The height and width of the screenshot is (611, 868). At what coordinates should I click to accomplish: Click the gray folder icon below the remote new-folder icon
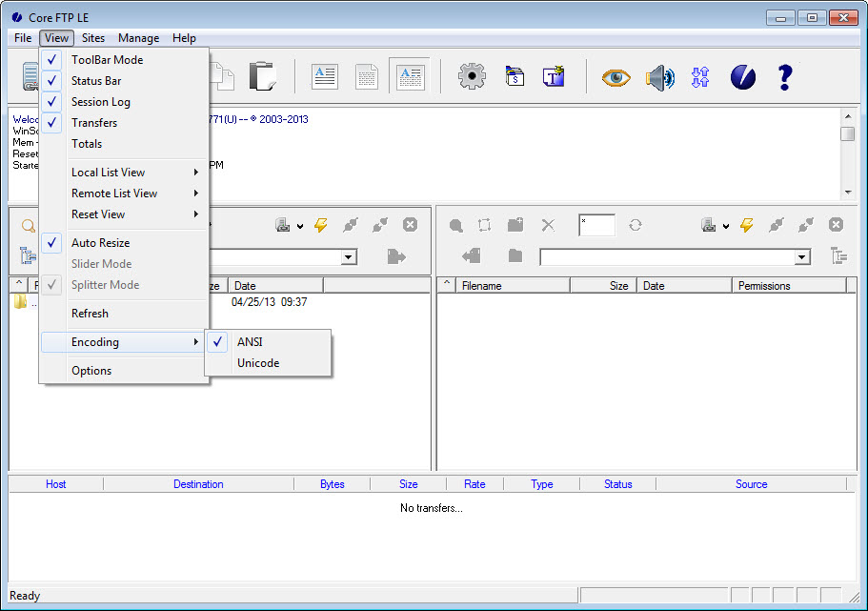point(515,255)
